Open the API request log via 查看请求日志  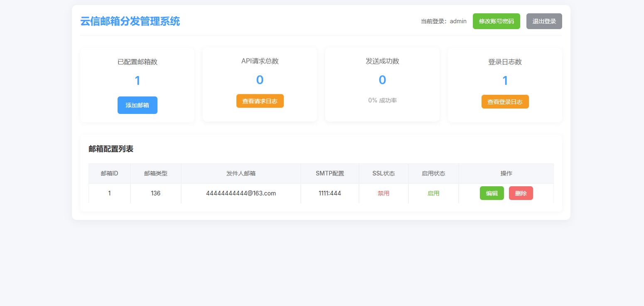coord(260,101)
